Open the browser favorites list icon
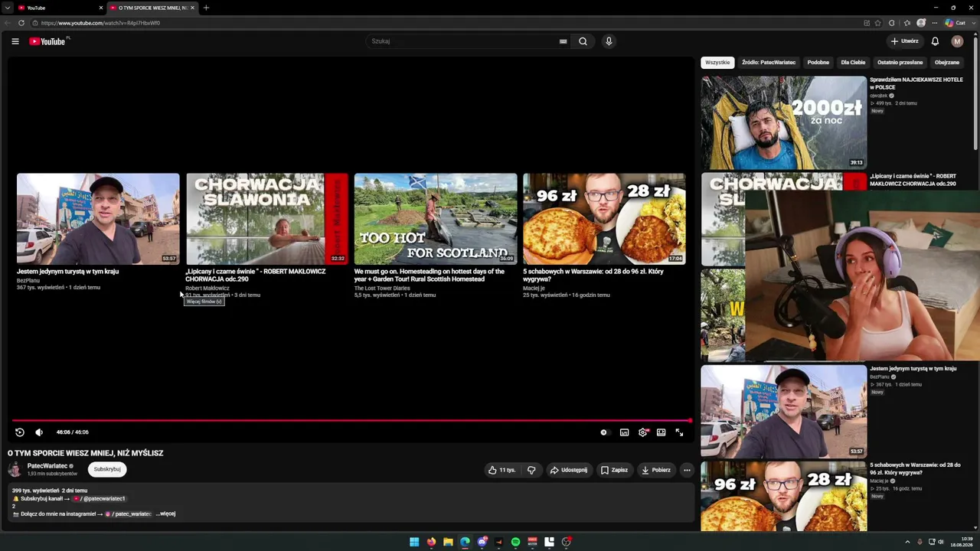Image resolution: width=980 pixels, height=551 pixels. pos(906,23)
